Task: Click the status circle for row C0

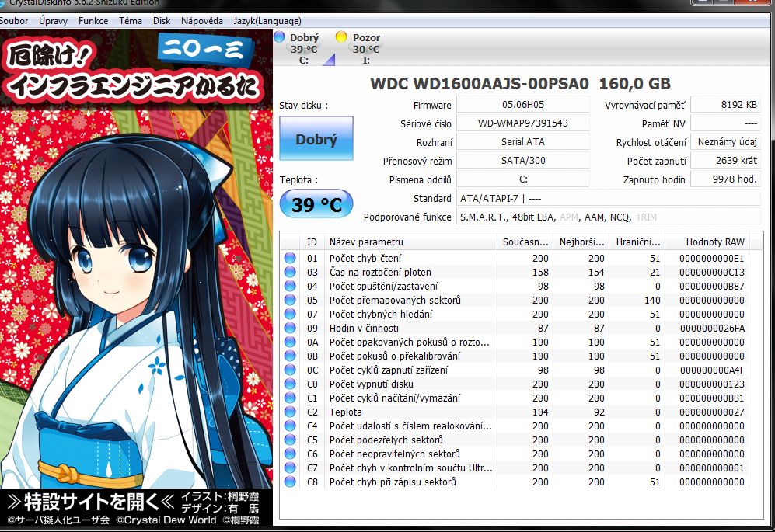Action: [x=290, y=384]
